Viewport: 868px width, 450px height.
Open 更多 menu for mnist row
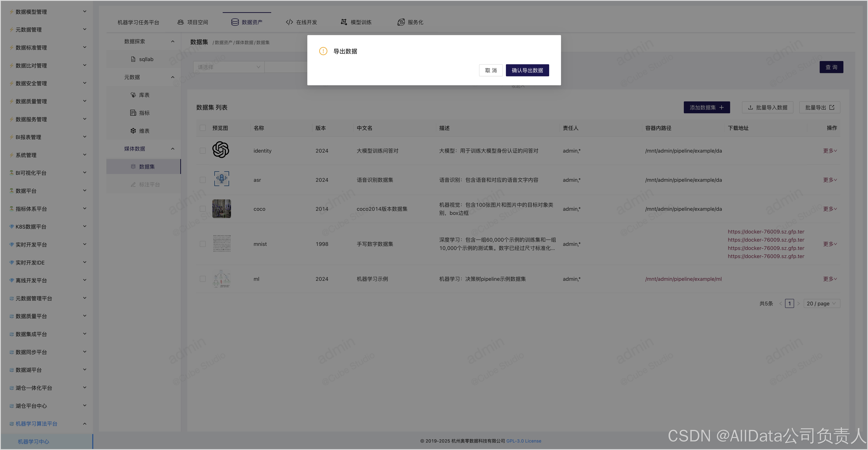pyautogui.click(x=830, y=244)
